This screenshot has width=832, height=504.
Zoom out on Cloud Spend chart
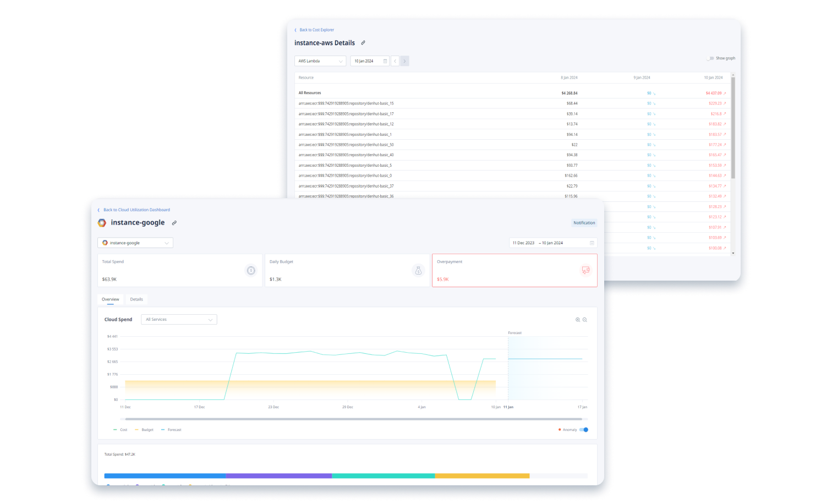coord(585,320)
